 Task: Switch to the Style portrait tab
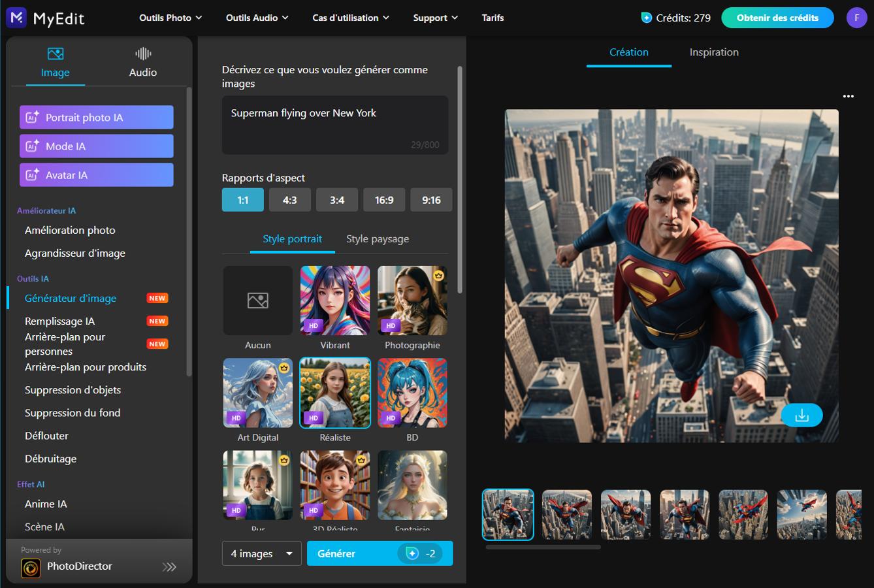pos(292,238)
